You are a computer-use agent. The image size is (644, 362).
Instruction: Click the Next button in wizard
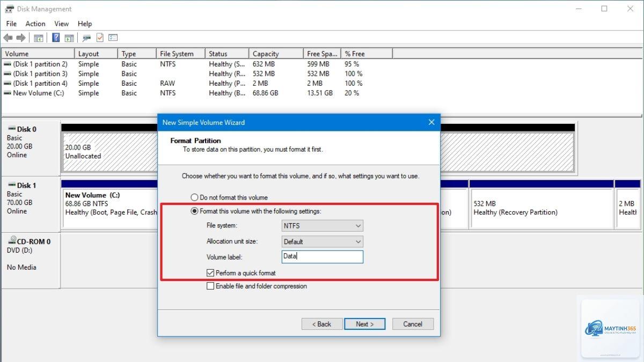[x=364, y=324]
